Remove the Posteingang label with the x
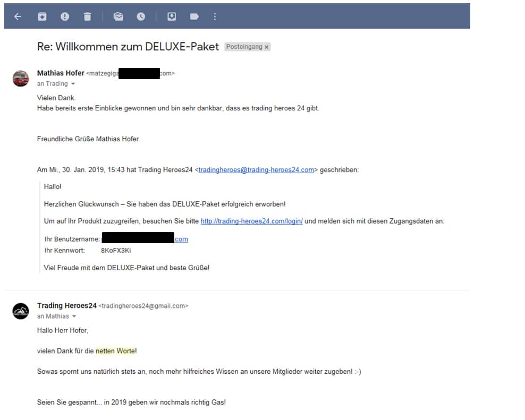Screen dimensions: 525x420 pos(267,47)
